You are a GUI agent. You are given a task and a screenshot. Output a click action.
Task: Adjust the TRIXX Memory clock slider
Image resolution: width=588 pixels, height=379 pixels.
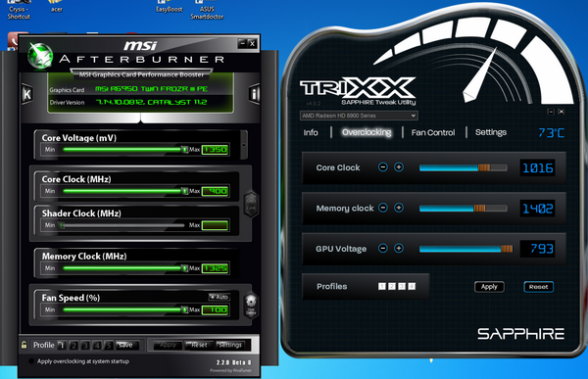[x=464, y=208]
